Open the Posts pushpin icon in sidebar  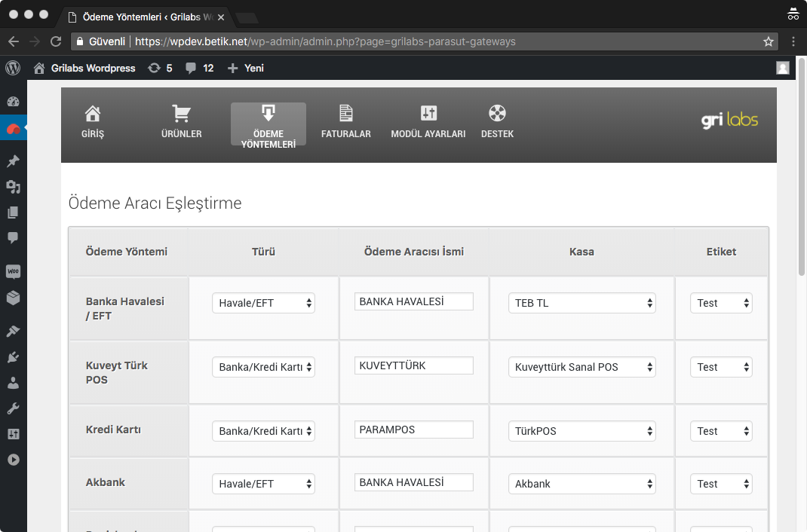point(13,161)
